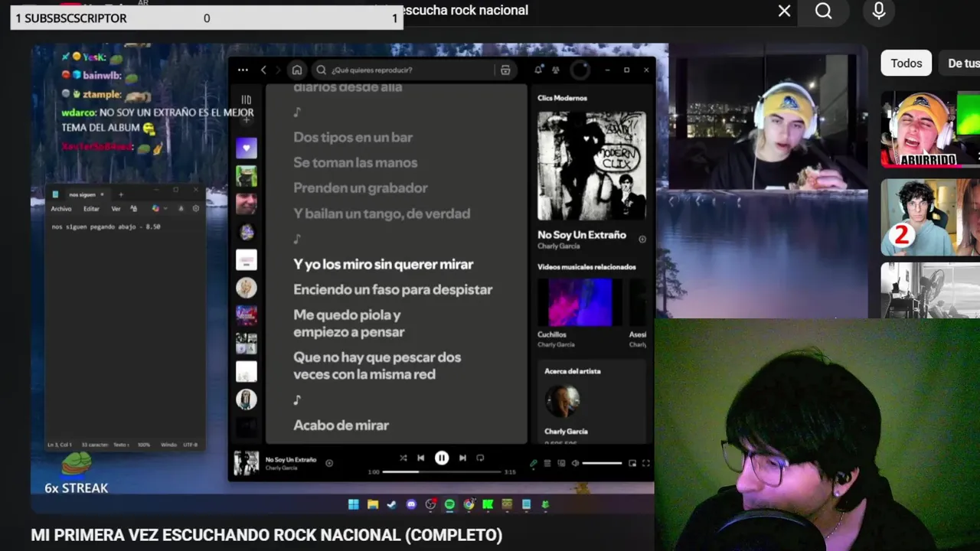The image size is (980, 551).
Task: Open Charly García artist photo in 'Acerca del artista'
Action: 562,401
